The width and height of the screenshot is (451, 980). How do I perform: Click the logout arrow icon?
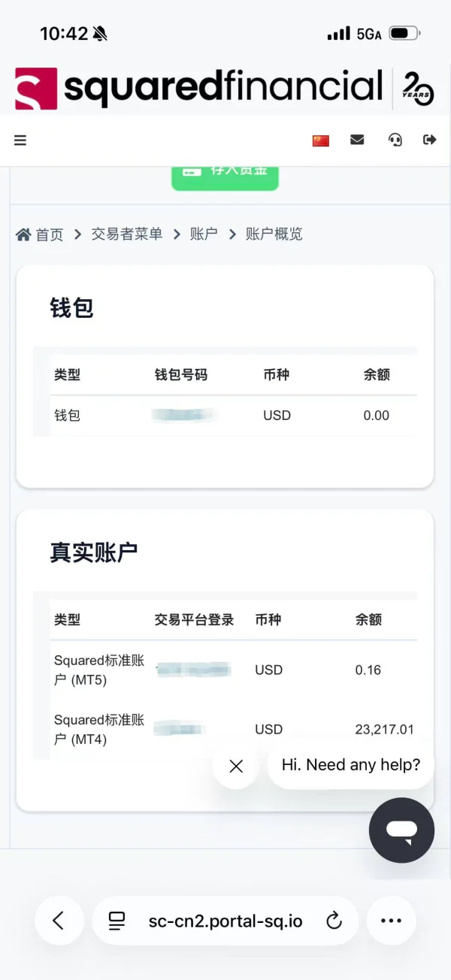pos(430,140)
